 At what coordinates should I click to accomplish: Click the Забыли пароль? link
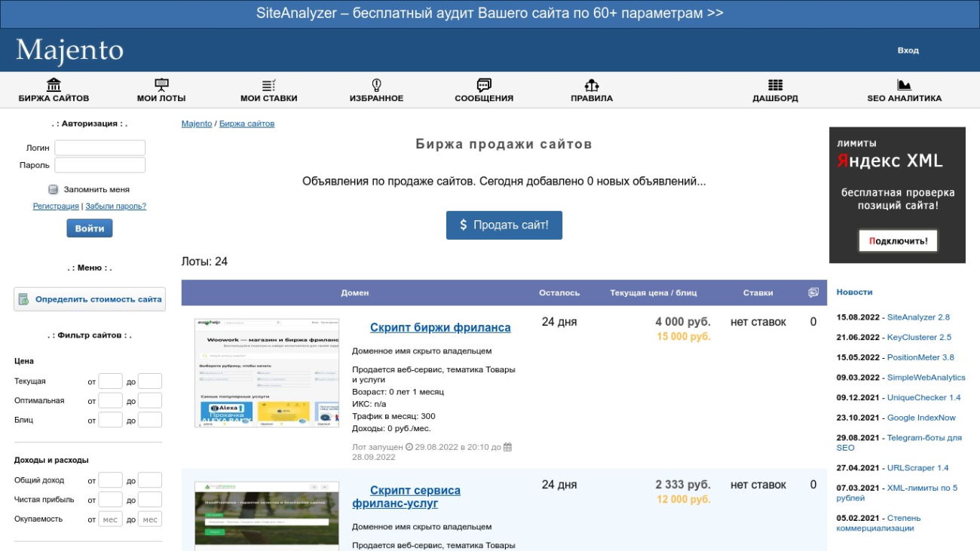coord(115,206)
